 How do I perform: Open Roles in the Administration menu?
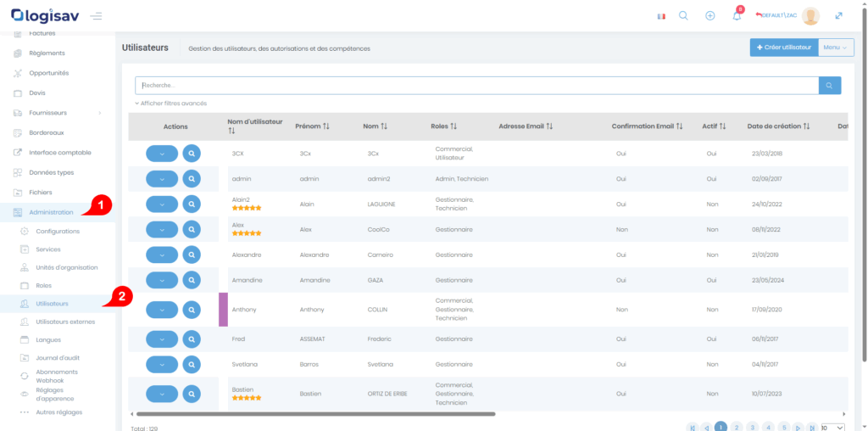click(44, 286)
